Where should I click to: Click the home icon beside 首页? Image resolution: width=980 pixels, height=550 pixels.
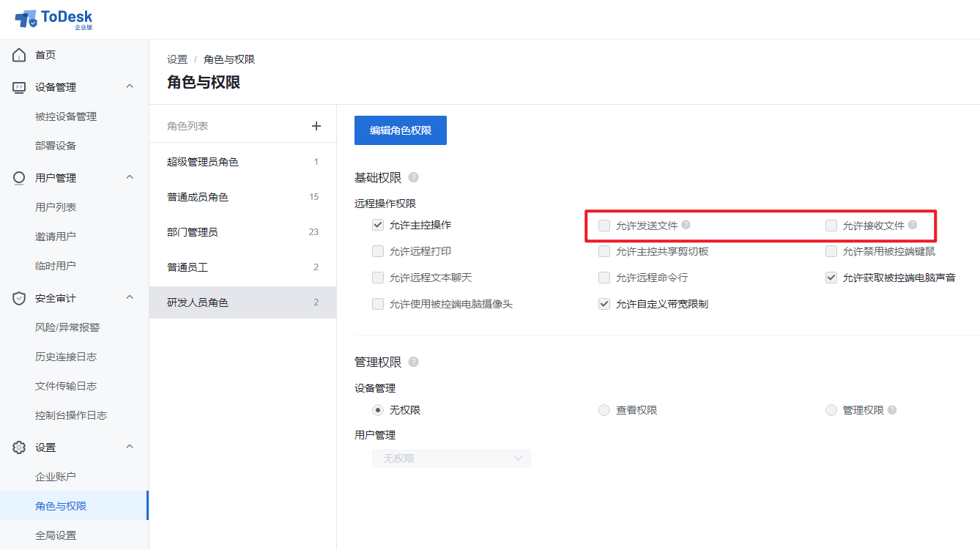(x=20, y=55)
